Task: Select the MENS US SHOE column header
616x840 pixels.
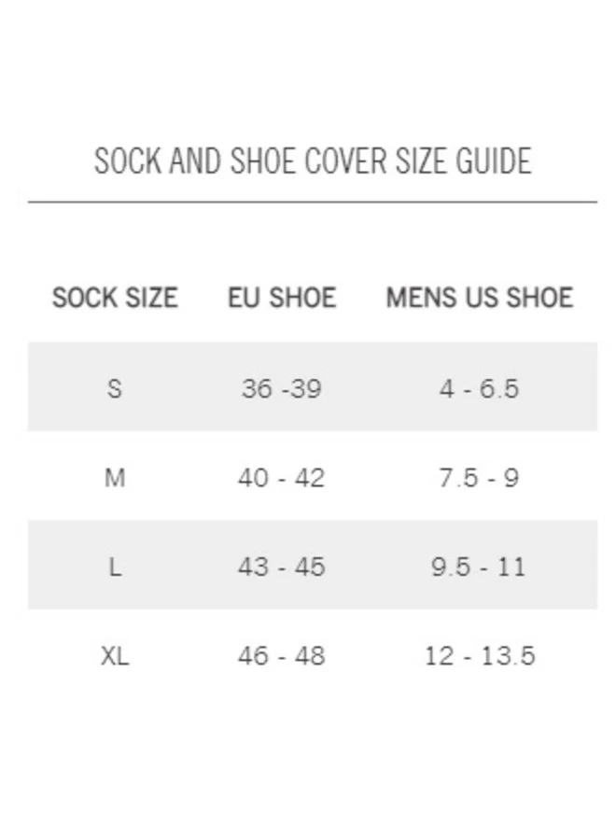Action: [479, 298]
